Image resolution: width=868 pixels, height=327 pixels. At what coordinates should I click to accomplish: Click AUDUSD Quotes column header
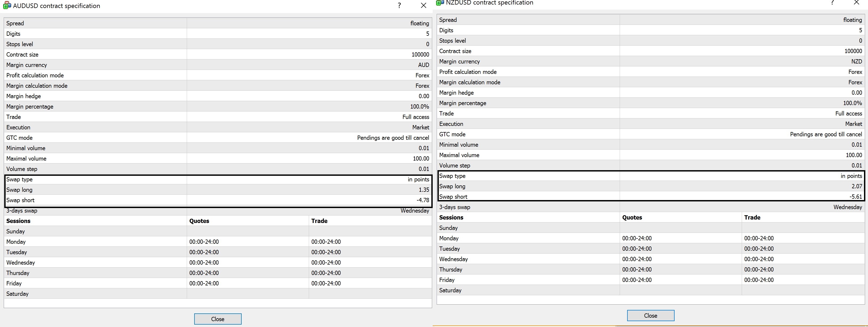pyautogui.click(x=199, y=221)
